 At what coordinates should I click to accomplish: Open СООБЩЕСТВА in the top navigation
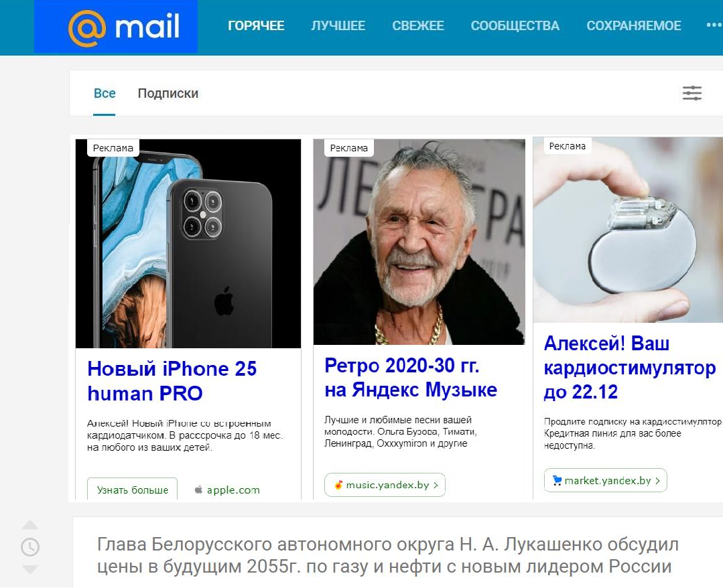(x=515, y=26)
